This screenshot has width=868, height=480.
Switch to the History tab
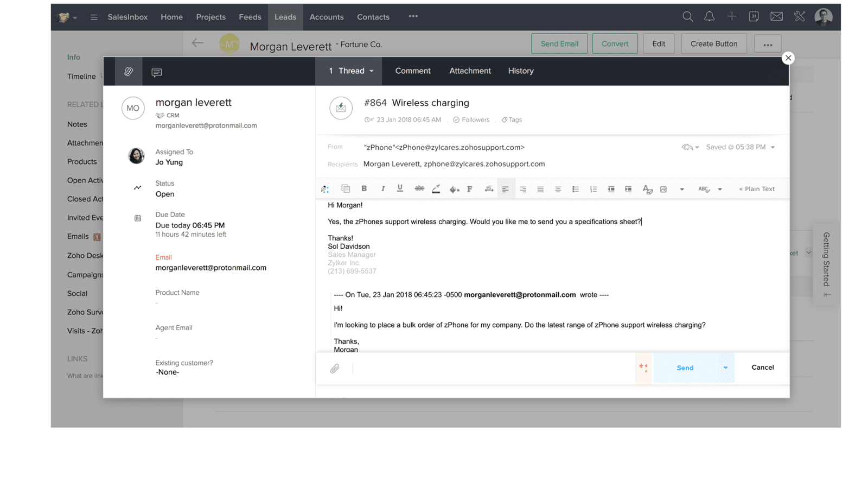521,71
